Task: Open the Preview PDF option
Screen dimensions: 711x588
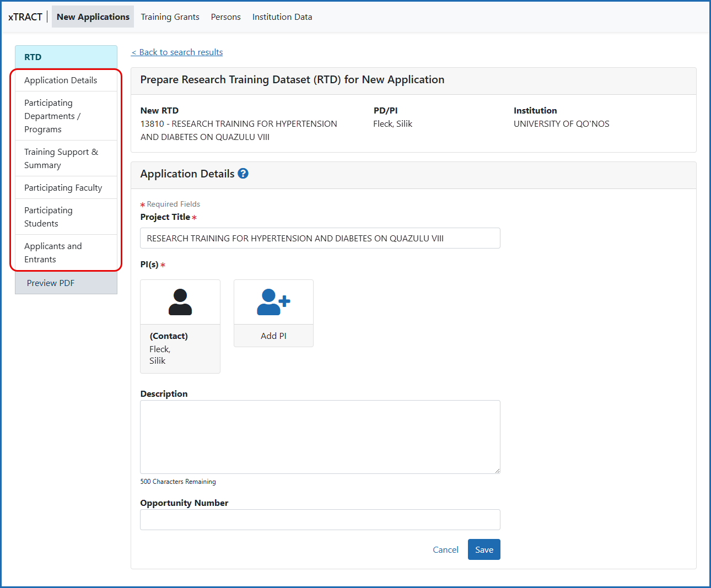Action: coord(50,283)
